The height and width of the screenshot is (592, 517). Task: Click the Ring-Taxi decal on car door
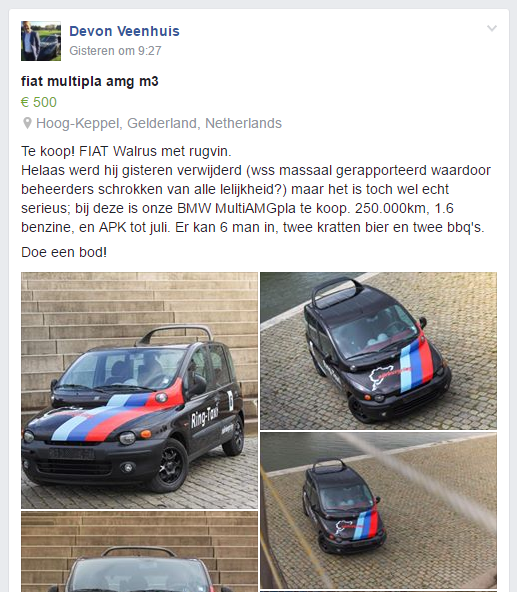pyautogui.click(x=205, y=417)
